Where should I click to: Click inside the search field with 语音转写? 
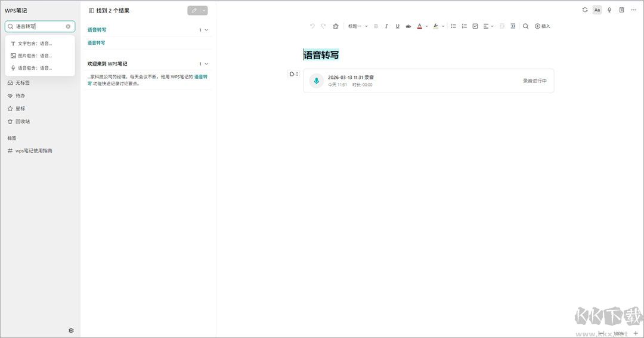tap(40, 26)
